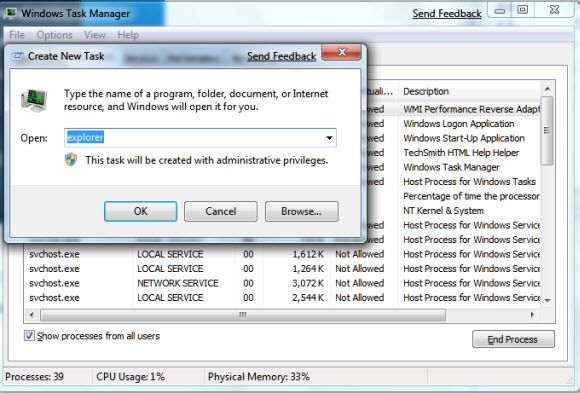Click the vertical scrollbar thumb
Viewport: 580px width, 393px height.
[547, 130]
